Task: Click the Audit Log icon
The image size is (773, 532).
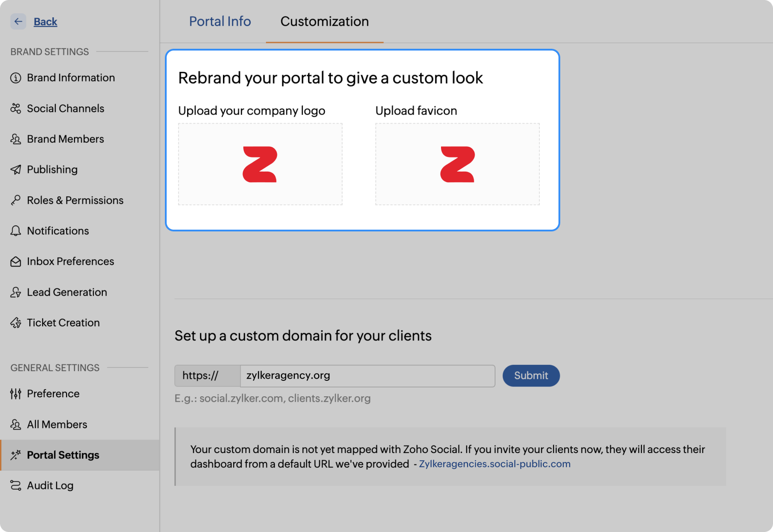Action: point(16,485)
